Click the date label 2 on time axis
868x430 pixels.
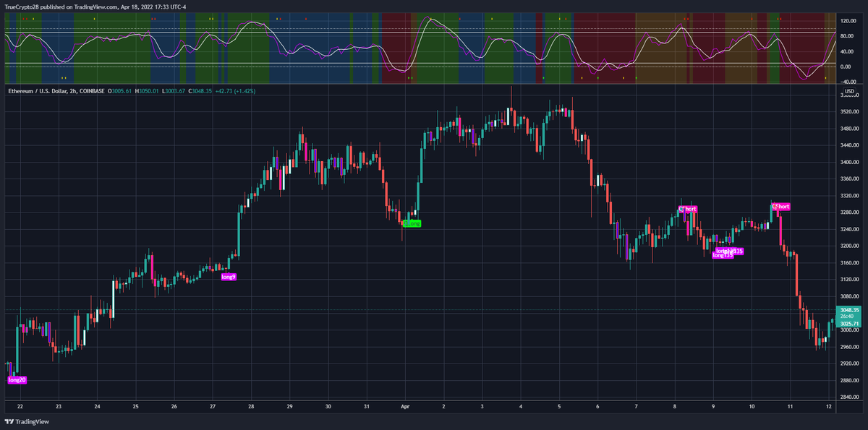coord(443,406)
